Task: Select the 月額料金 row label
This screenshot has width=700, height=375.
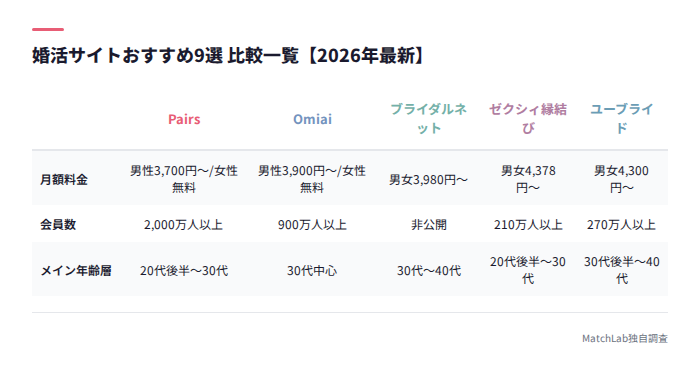Action: (64, 179)
